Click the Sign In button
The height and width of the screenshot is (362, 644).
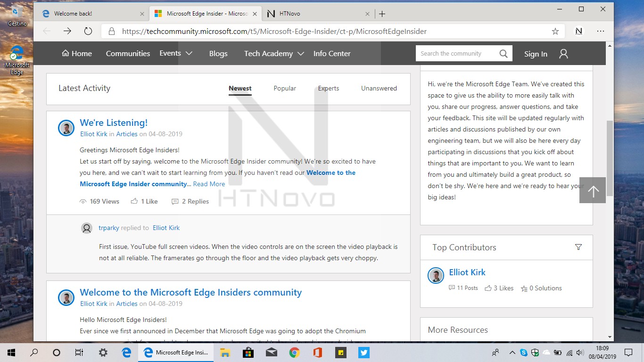pyautogui.click(x=536, y=54)
